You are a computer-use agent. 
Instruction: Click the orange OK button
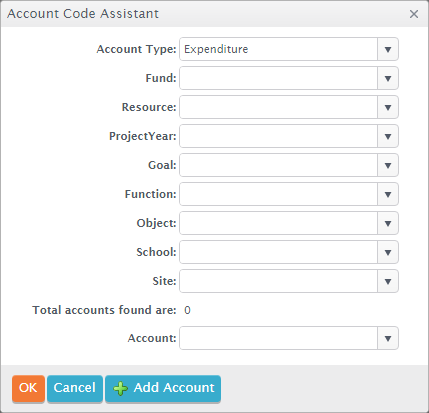28,388
